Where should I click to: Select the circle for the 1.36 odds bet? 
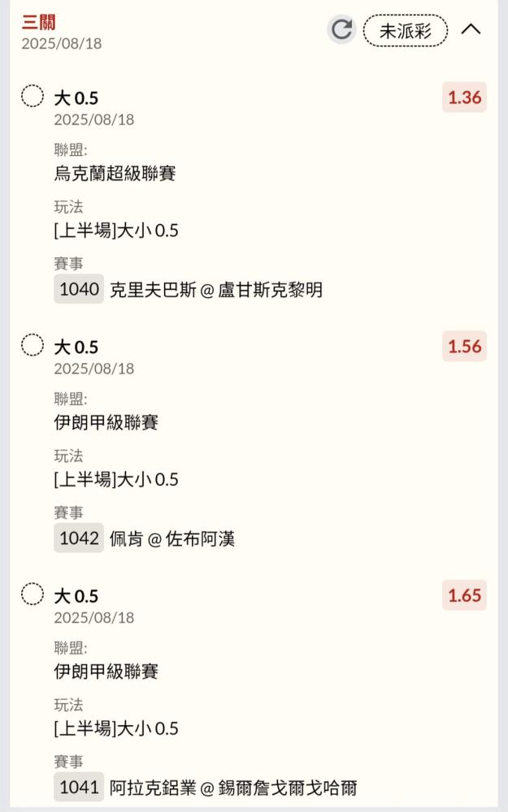pyautogui.click(x=33, y=97)
